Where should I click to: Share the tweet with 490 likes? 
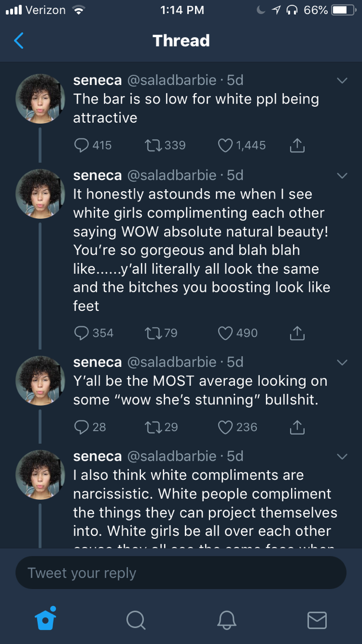[297, 333]
